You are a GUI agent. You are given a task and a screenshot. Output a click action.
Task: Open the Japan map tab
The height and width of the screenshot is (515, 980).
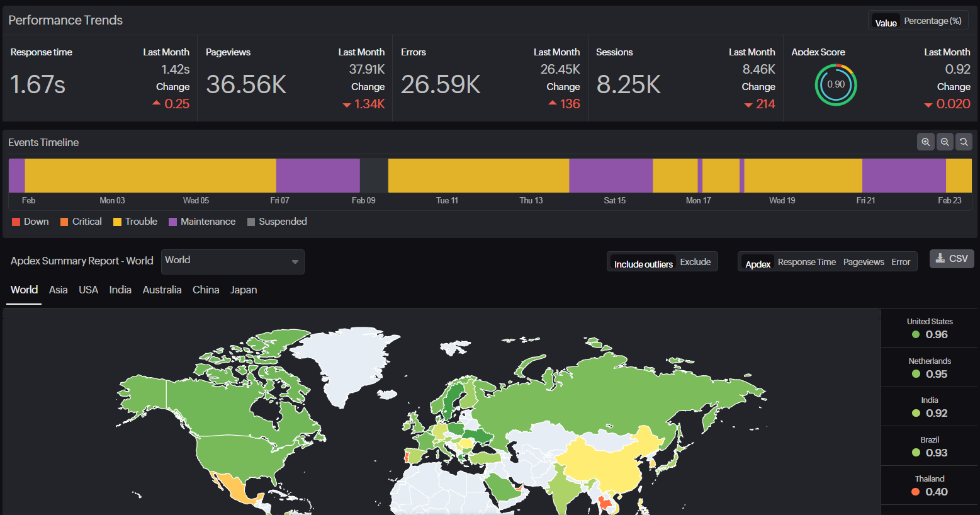pos(244,290)
